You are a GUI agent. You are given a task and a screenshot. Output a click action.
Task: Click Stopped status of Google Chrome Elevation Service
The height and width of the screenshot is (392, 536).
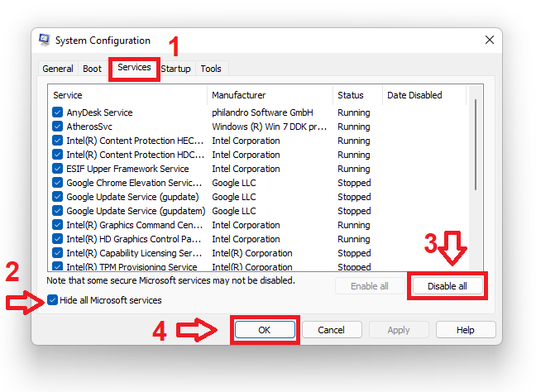354,183
